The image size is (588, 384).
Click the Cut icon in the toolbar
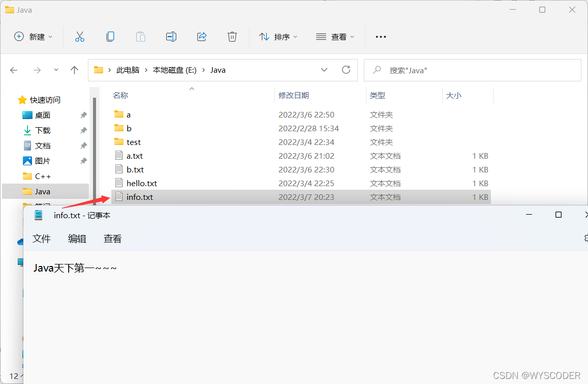point(79,36)
